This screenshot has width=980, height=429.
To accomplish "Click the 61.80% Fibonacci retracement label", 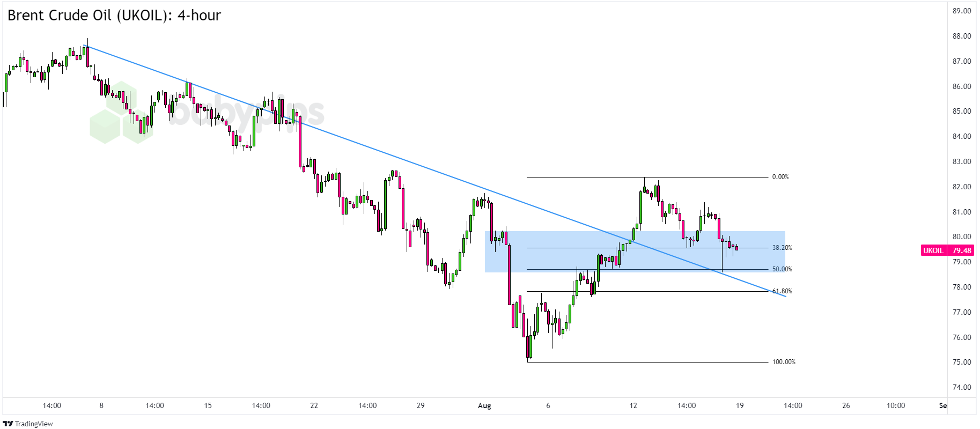I will click(x=782, y=291).
